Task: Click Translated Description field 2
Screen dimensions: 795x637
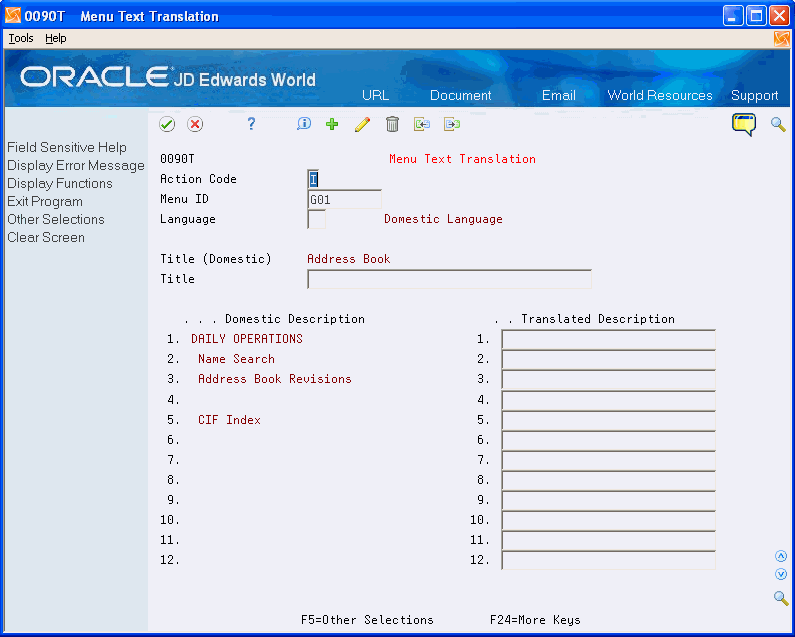Action: [608, 360]
